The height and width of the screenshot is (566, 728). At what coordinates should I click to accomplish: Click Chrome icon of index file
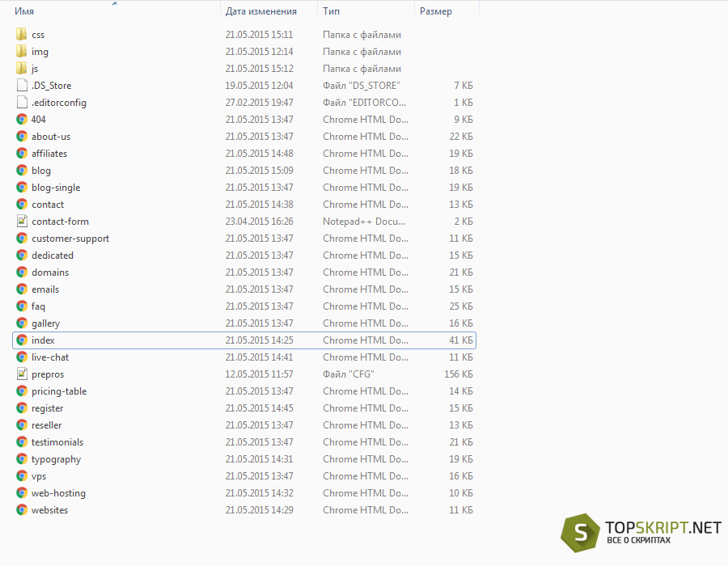[x=22, y=340]
